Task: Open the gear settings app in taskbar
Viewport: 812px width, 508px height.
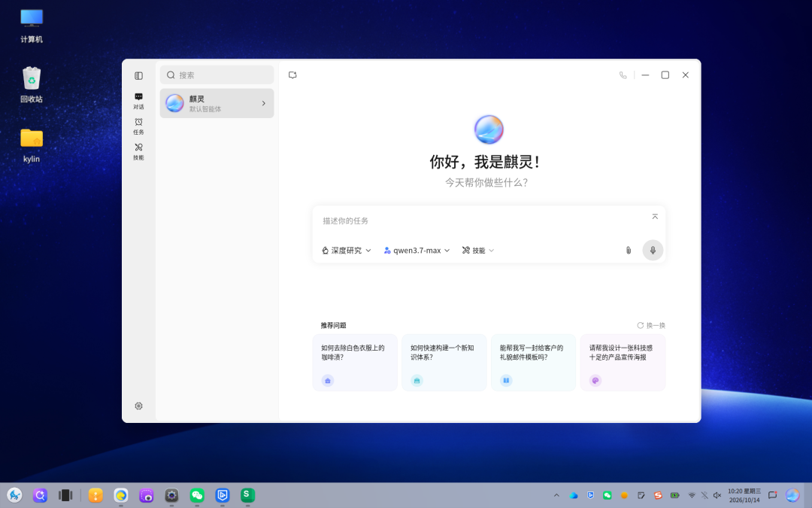Action: click(x=171, y=495)
